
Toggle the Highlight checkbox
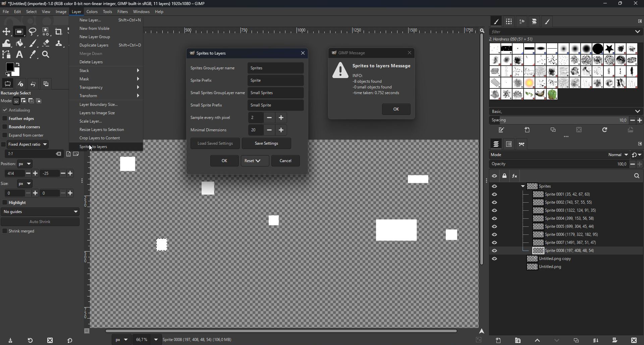tap(5, 203)
